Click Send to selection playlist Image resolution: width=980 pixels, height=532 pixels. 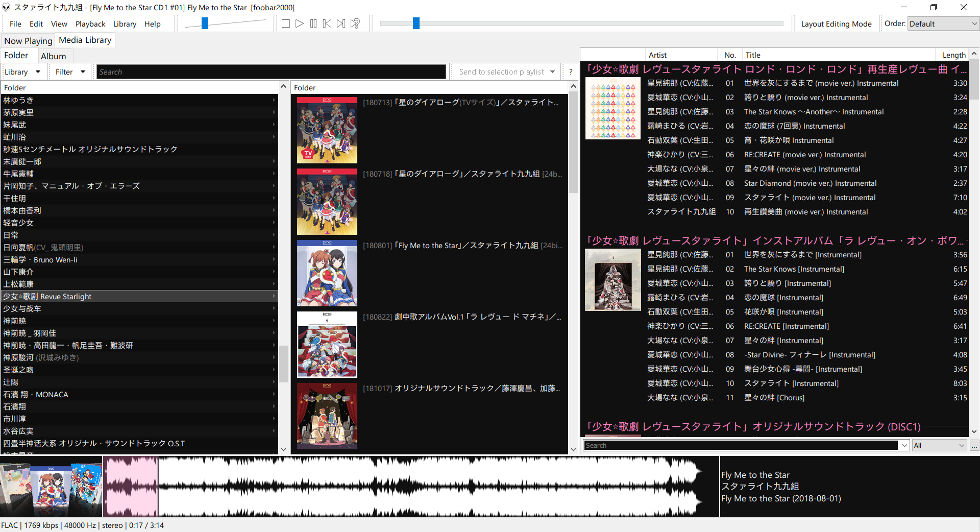coord(505,71)
